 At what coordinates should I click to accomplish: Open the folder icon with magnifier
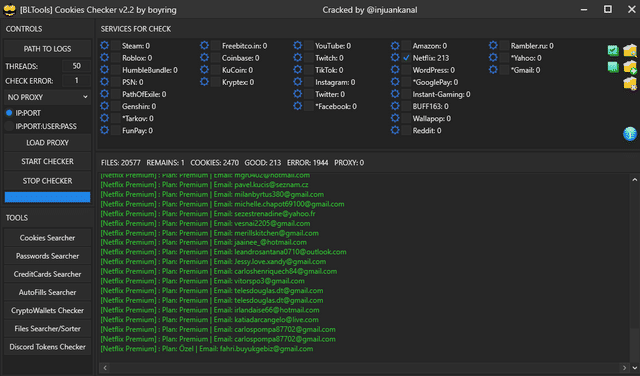630,51
